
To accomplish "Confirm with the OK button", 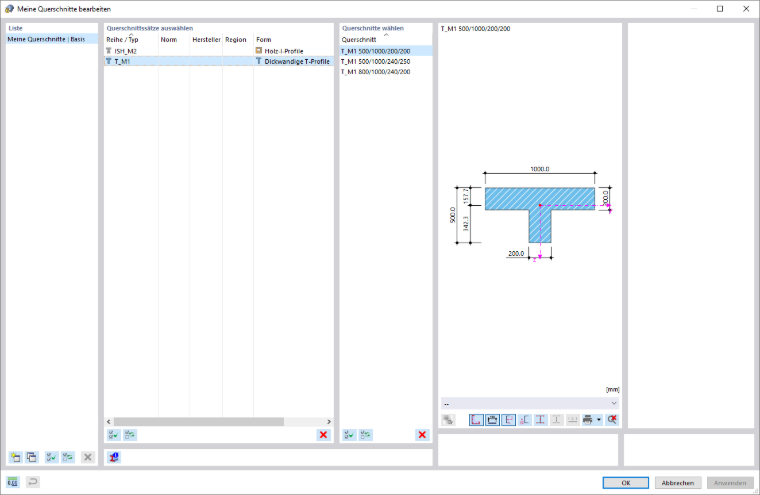I will click(626, 483).
